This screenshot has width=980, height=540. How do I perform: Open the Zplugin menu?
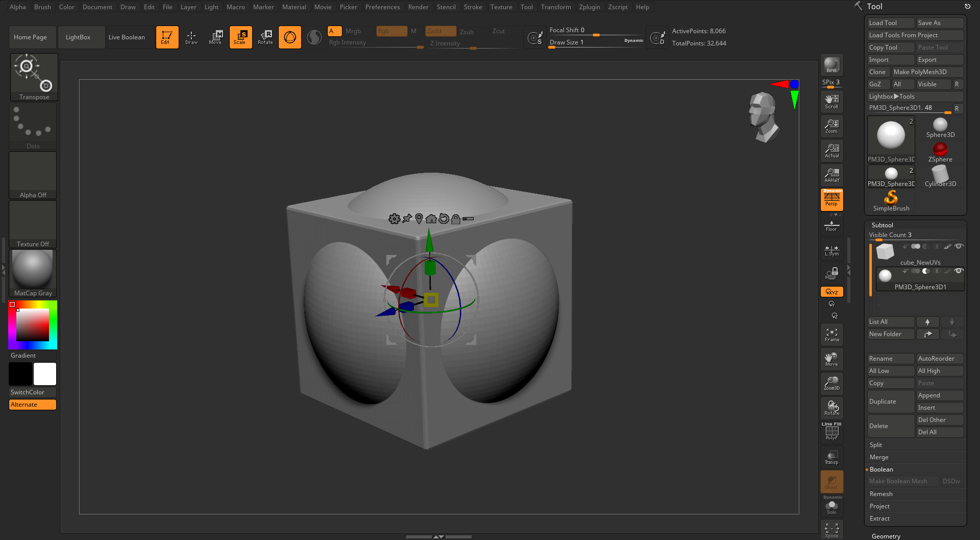click(590, 7)
